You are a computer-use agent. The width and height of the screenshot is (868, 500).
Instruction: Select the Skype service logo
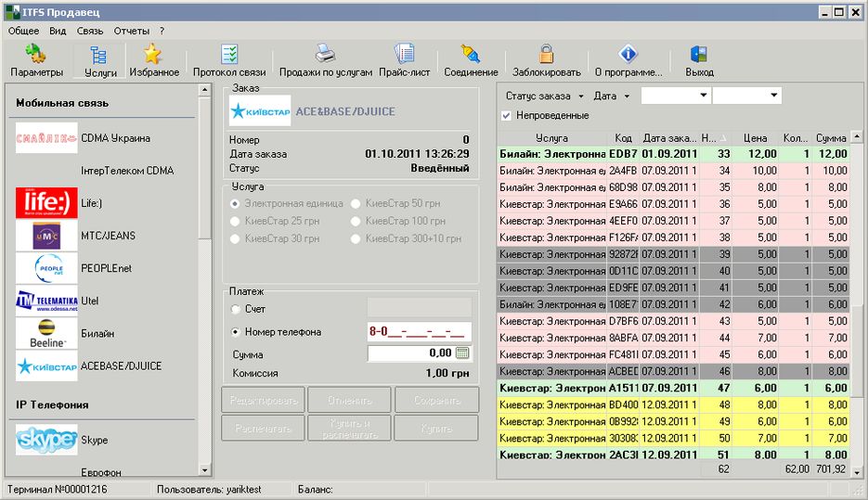tap(46, 440)
